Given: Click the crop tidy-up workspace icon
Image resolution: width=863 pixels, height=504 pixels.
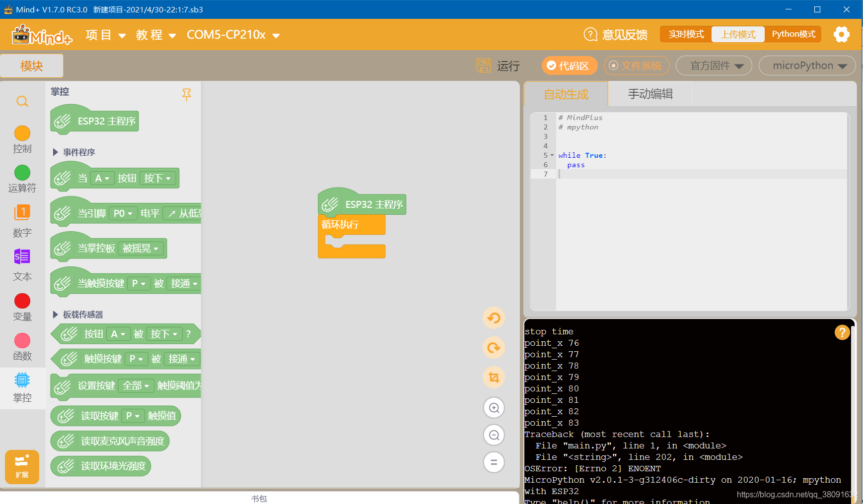Looking at the screenshot, I should [494, 377].
